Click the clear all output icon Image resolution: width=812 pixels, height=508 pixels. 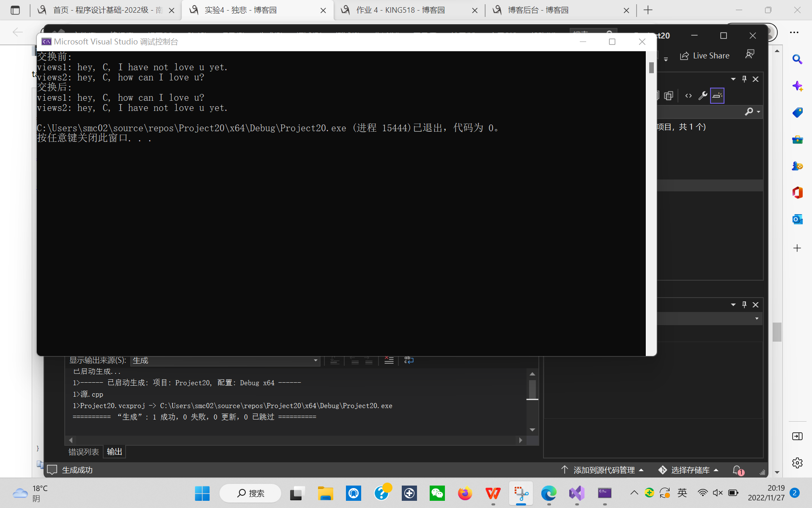click(x=389, y=360)
